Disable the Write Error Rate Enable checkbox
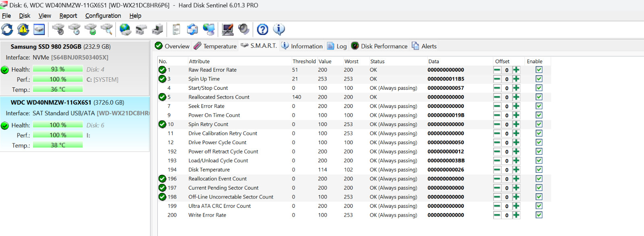 539,215
